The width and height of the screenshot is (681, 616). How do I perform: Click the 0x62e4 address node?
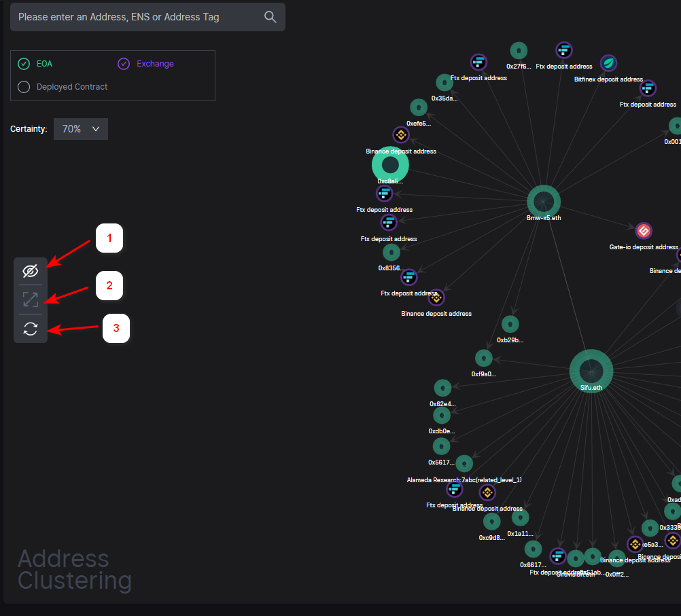coord(442,388)
